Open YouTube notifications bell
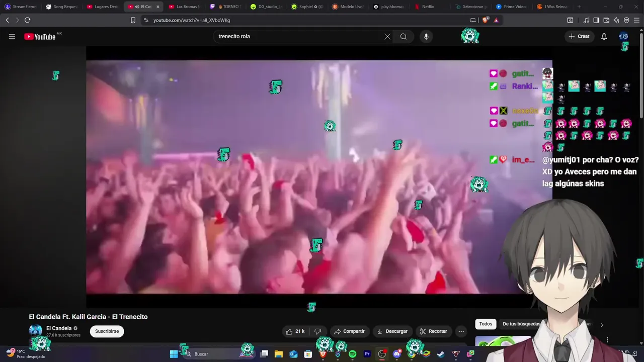Screen dimensions: 644x362 (604, 36)
